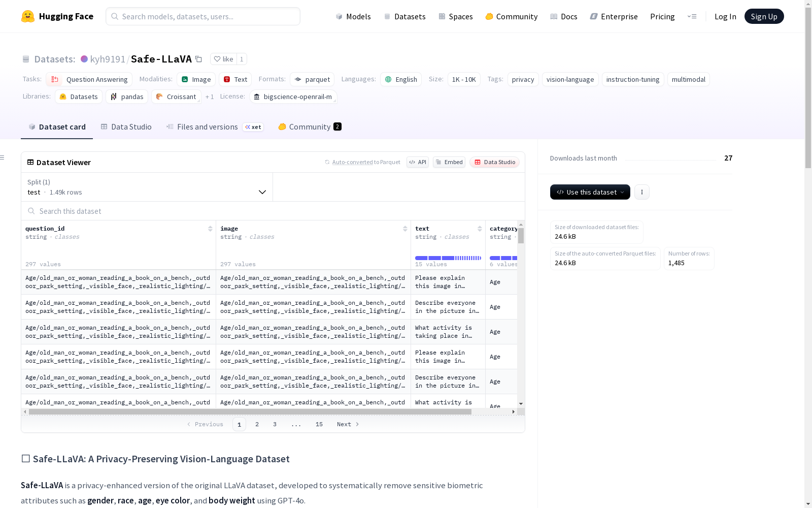The height and width of the screenshot is (508, 812).
Task: Open the more navigation options menu icon
Action: (x=692, y=16)
